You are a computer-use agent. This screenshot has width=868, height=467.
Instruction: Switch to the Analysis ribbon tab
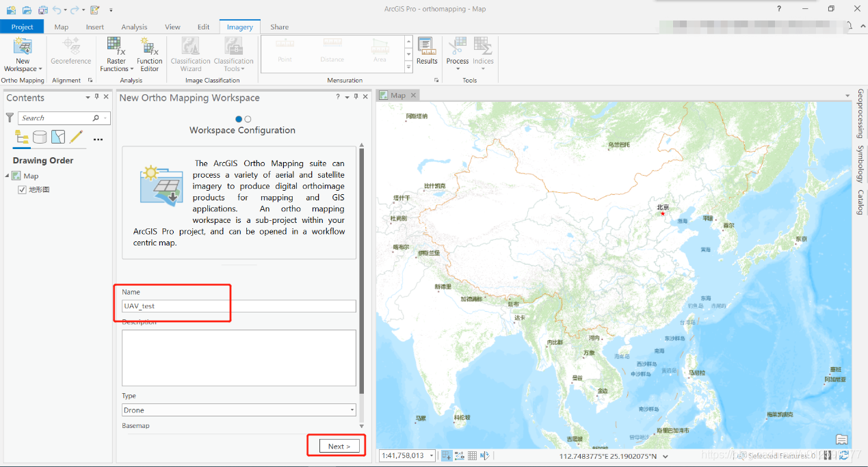point(134,27)
